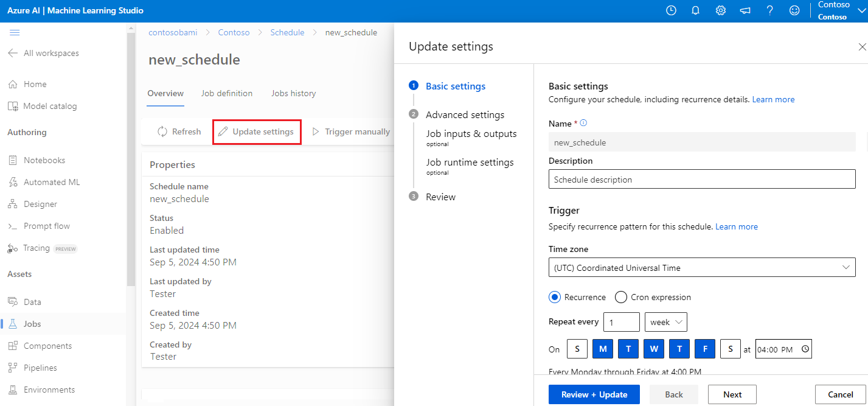Screen dimensions: 868x406
Task: Switch to the Jobs history tab
Action: click(x=294, y=93)
